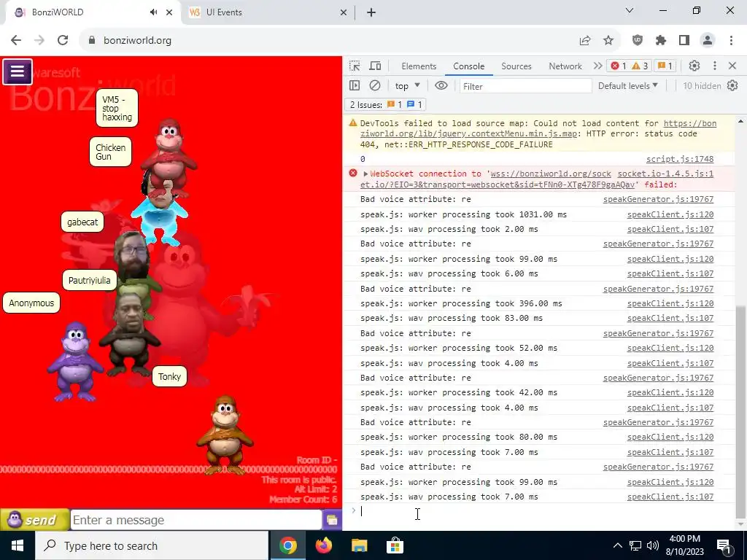Switch to the Console tab
The width and height of the screenshot is (747, 560).
click(x=469, y=66)
